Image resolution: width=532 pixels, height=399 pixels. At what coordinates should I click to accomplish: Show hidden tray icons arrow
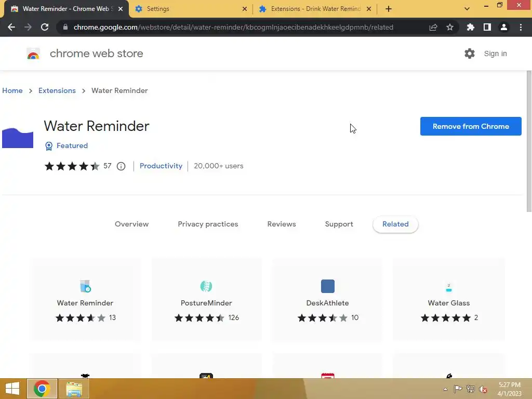(x=445, y=389)
